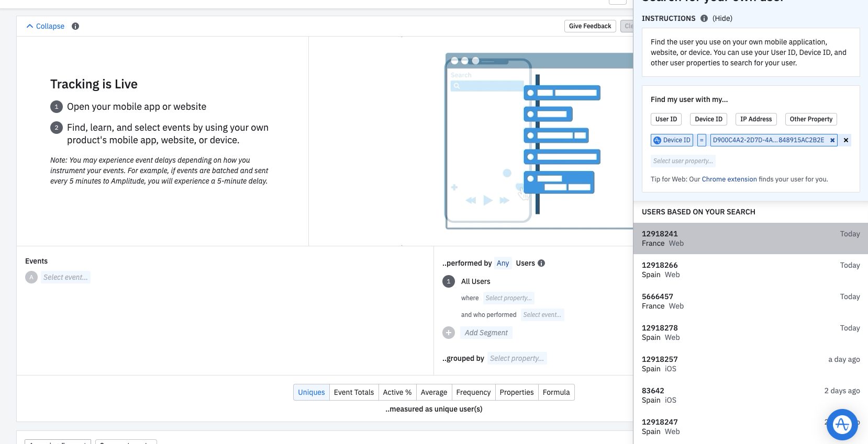Switch to the Properties tab
Image resolution: width=868 pixels, height=444 pixels.
click(x=517, y=392)
